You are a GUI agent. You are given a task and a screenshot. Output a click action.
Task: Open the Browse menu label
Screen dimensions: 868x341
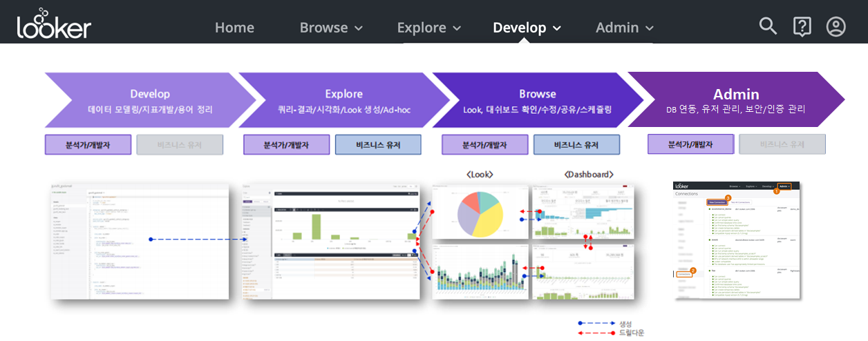point(323,28)
